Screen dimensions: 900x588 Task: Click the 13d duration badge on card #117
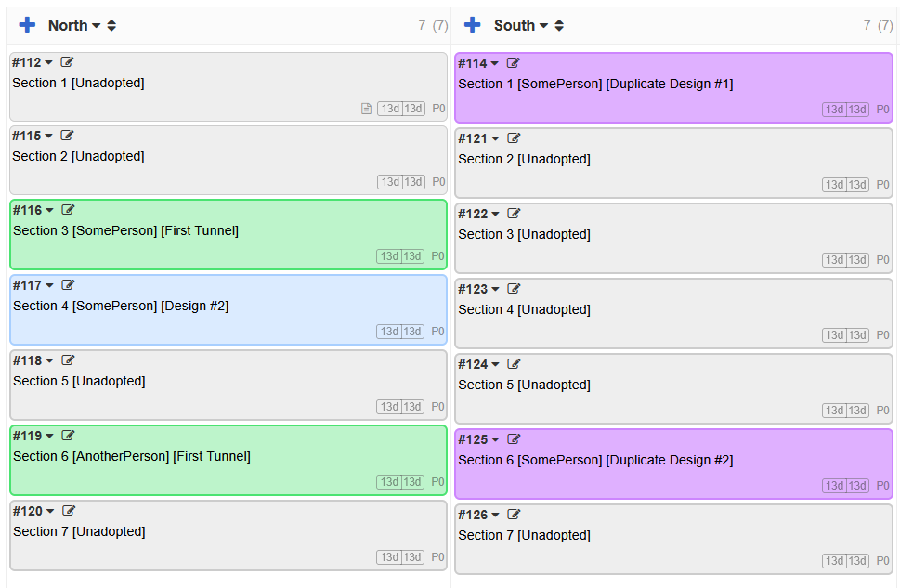click(x=391, y=331)
